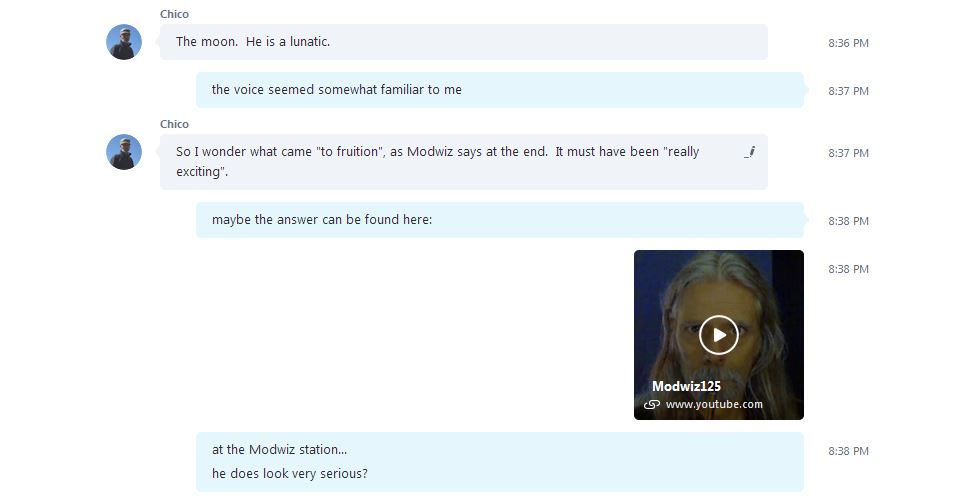This screenshot has height=503, width=977.
Task: Open the www.youtube.com link on video card
Action: [x=714, y=404]
